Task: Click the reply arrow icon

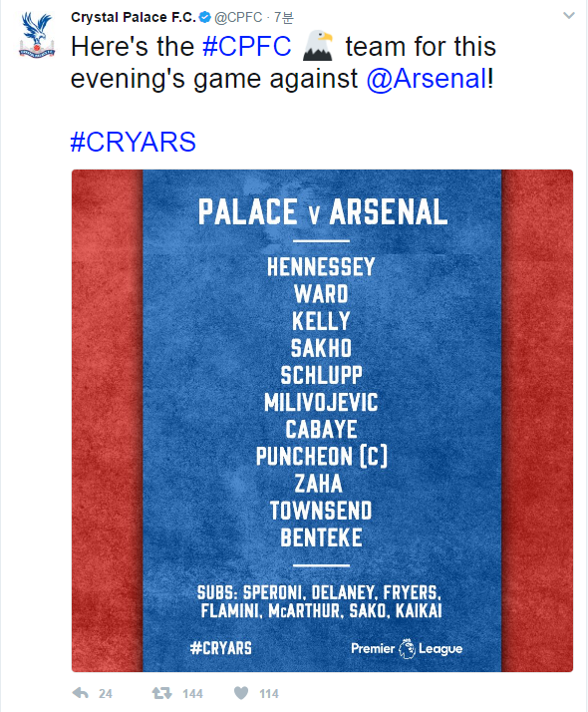Action: pyautogui.click(x=81, y=693)
